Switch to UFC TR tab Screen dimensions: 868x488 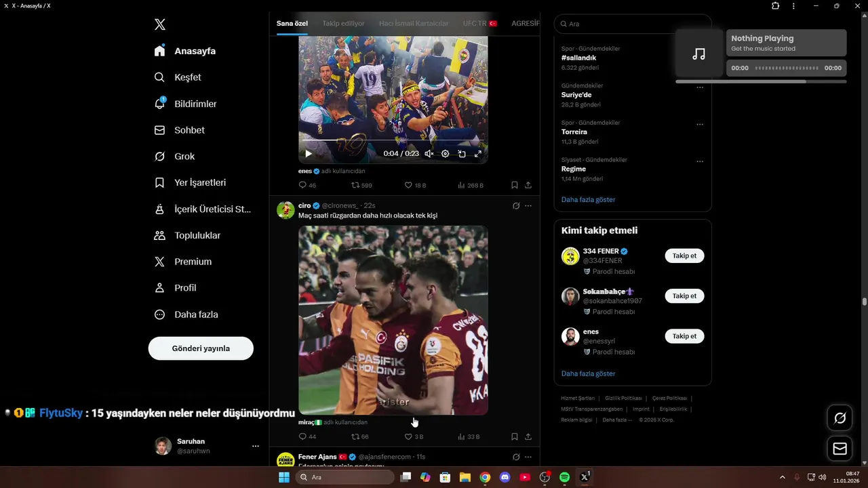click(480, 23)
